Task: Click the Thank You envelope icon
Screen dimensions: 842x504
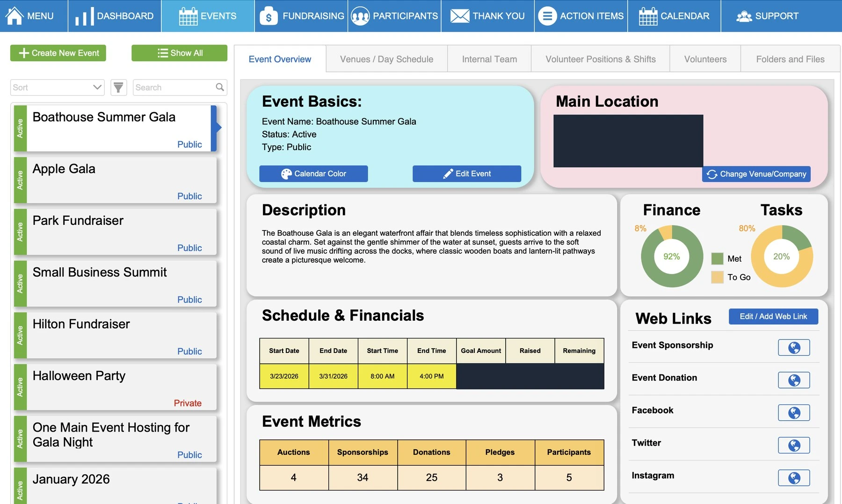Action: [x=460, y=16]
